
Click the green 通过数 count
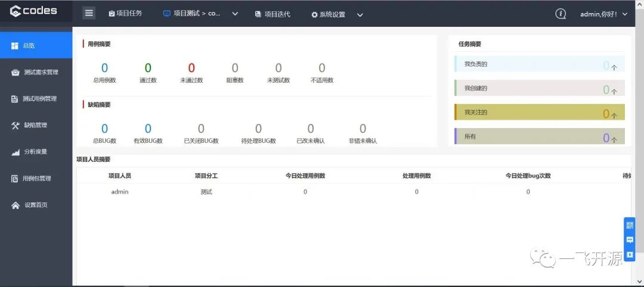[148, 68]
